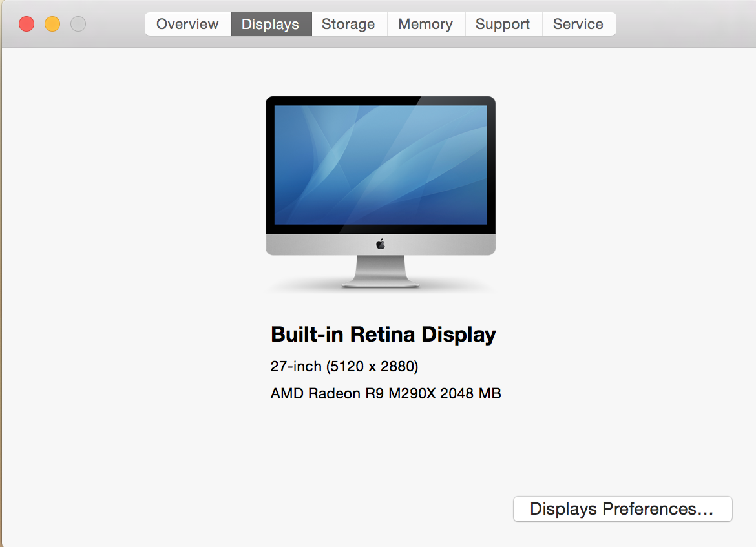This screenshot has width=756, height=547.
Task: Select the Displays tab
Action: [x=271, y=24]
